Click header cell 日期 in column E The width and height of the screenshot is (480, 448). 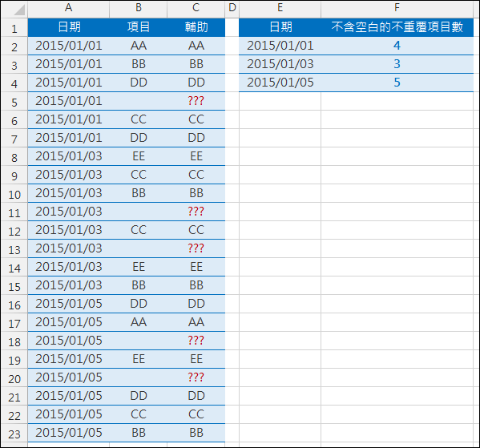pos(280,27)
